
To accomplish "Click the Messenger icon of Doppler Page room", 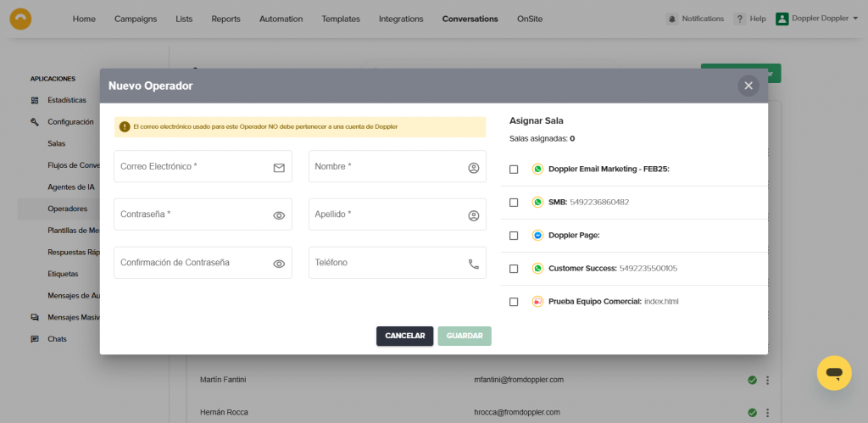I will 537,236.
